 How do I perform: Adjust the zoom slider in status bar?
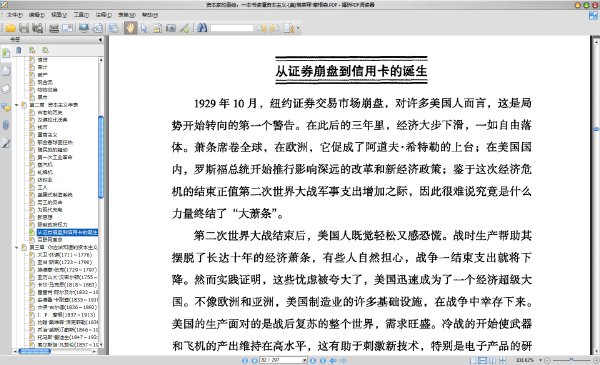(x=571, y=360)
